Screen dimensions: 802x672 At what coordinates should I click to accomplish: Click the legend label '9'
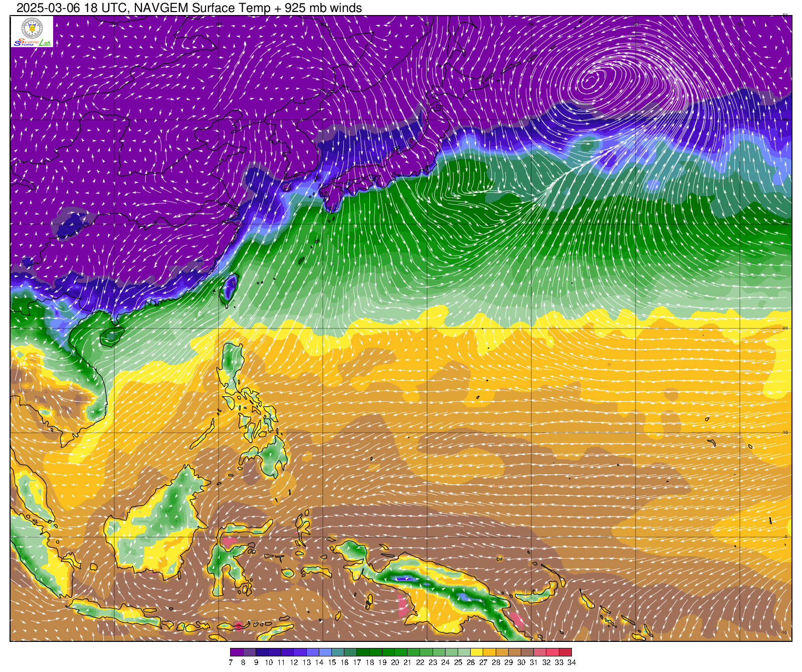(256, 662)
